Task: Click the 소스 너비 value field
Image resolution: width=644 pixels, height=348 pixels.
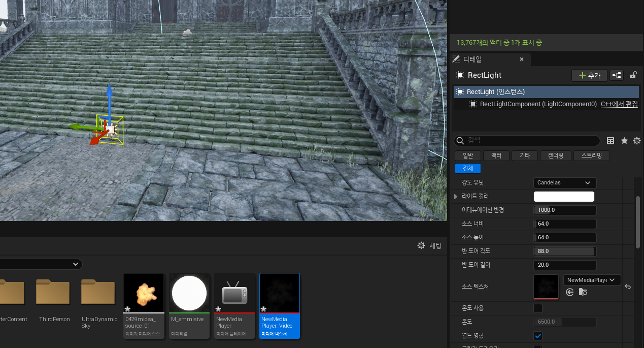Action: pyautogui.click(x=565, y=224)
